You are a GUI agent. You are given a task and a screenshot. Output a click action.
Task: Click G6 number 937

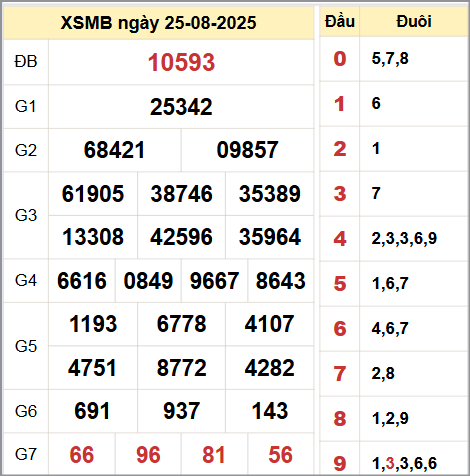tap(181, 411)
